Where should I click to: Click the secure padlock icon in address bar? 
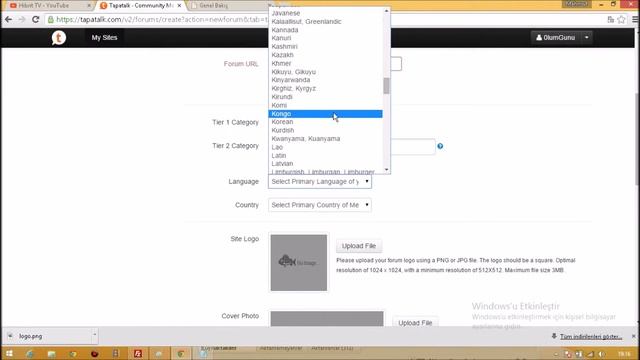click(x=50, y=19)
